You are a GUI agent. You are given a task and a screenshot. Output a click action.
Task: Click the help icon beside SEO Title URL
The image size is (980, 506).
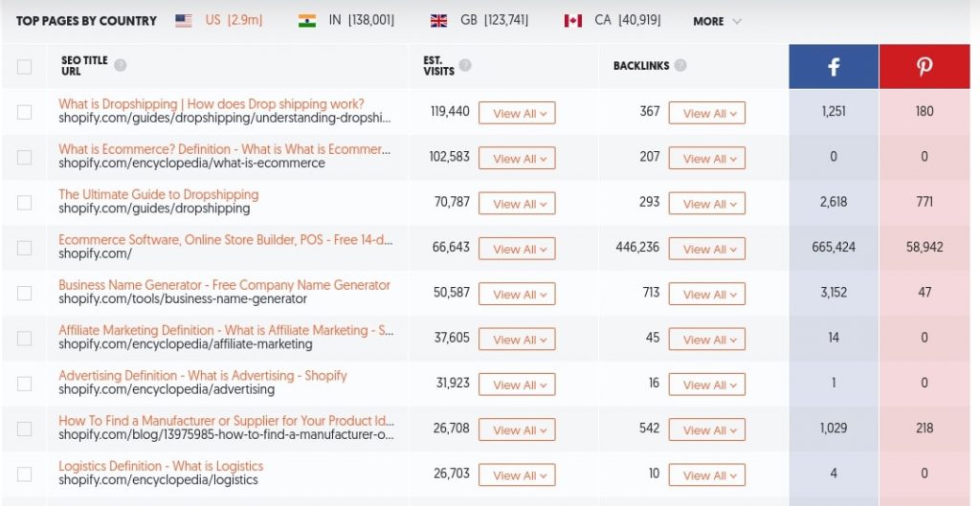tap(121, 66)
